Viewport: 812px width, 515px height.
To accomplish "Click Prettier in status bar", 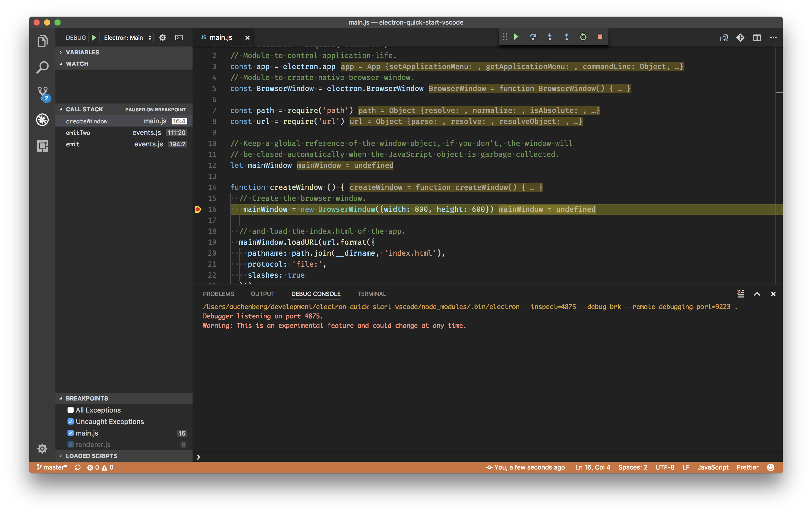I will 747,467.
